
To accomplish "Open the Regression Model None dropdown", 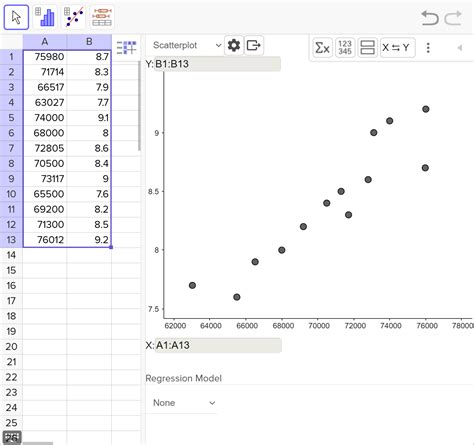I will coord(184,403).
